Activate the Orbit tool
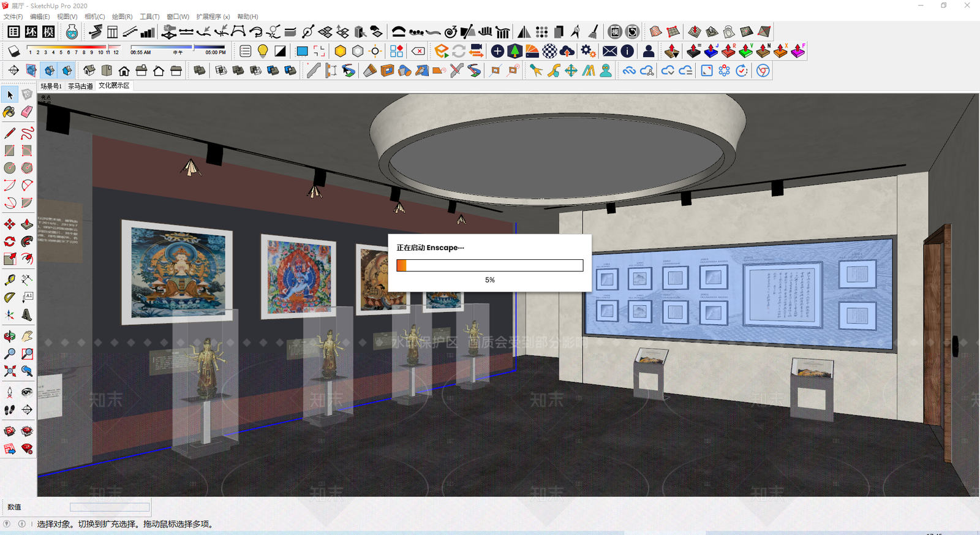980x535 pixels. [x=10, y=336]
